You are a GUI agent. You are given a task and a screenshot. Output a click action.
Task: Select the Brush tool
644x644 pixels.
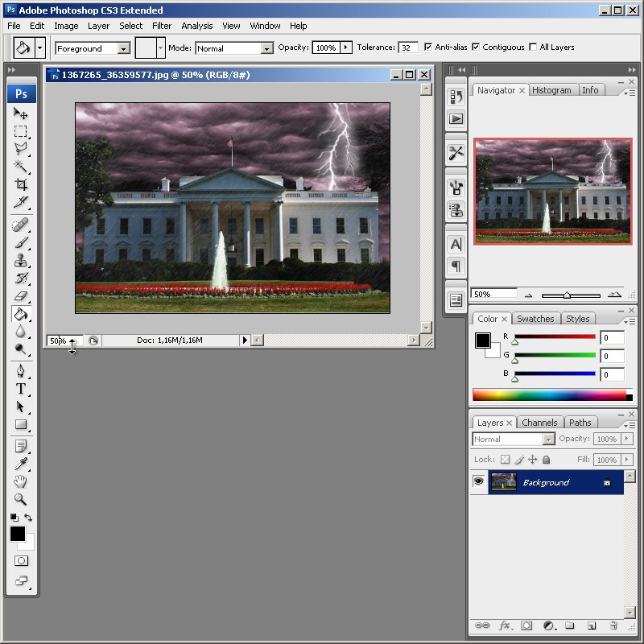(21, 242)
